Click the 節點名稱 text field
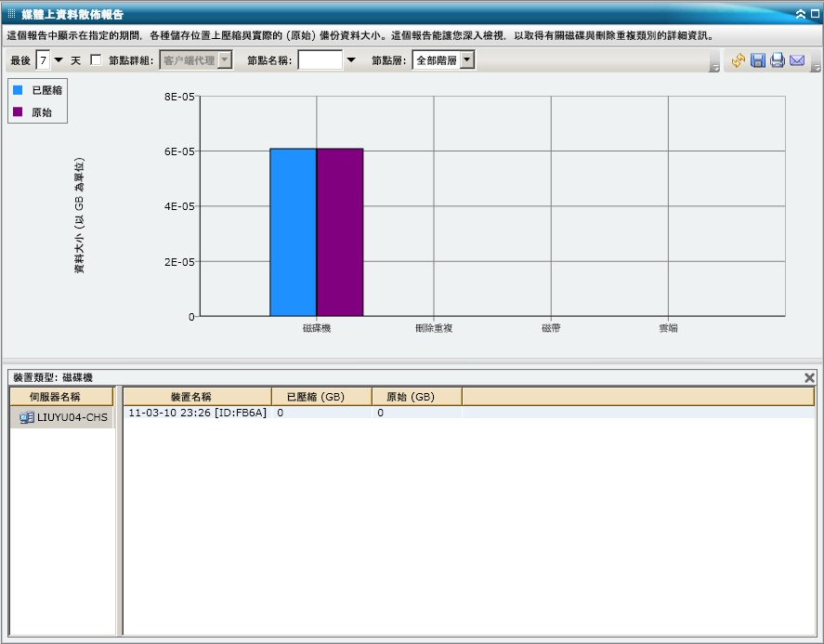The height and width of the screenshot is (644, 824). tap(320, 59)
